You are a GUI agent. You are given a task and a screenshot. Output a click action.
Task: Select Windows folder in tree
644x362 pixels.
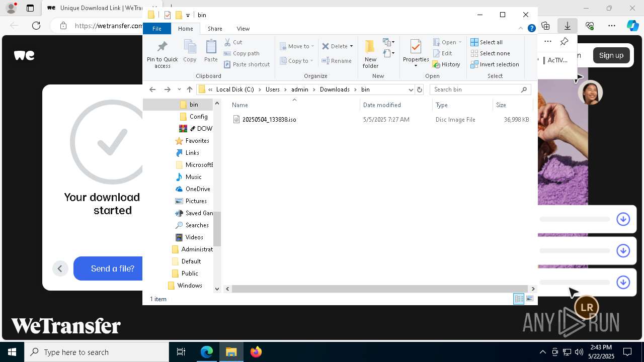point(185,286)
